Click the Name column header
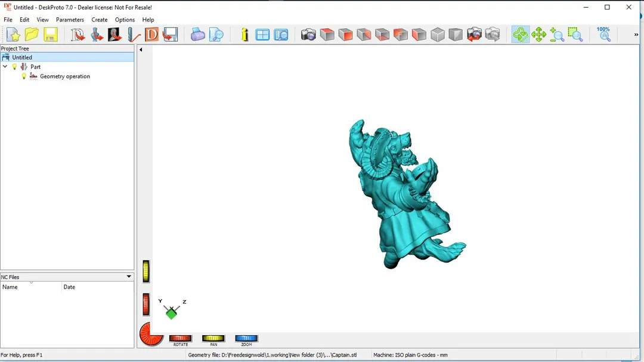Viewport: 644px width, 362px height. [x=31, y=287]
